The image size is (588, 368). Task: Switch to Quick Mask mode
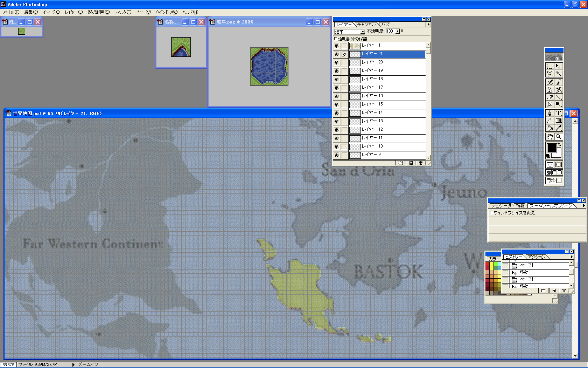559,165
